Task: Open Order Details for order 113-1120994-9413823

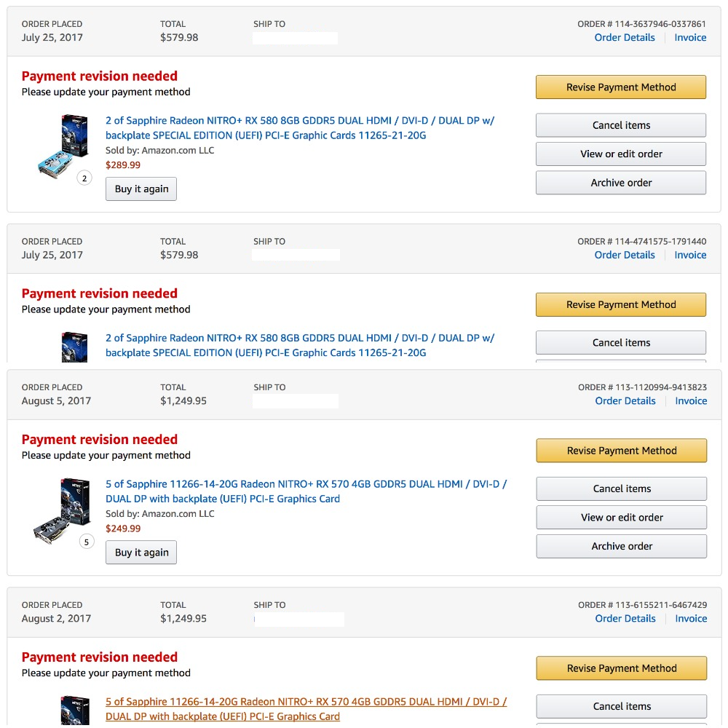Action: click(625, 401)
